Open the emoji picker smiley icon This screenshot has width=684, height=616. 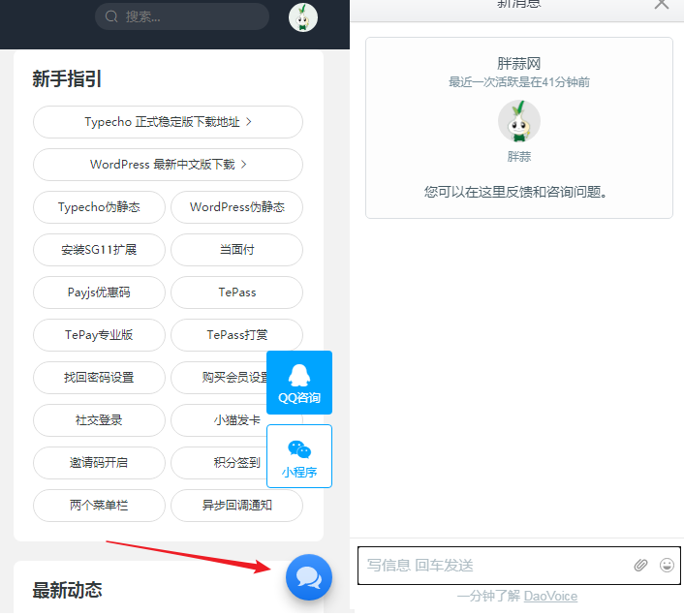(x=667, y=565)
